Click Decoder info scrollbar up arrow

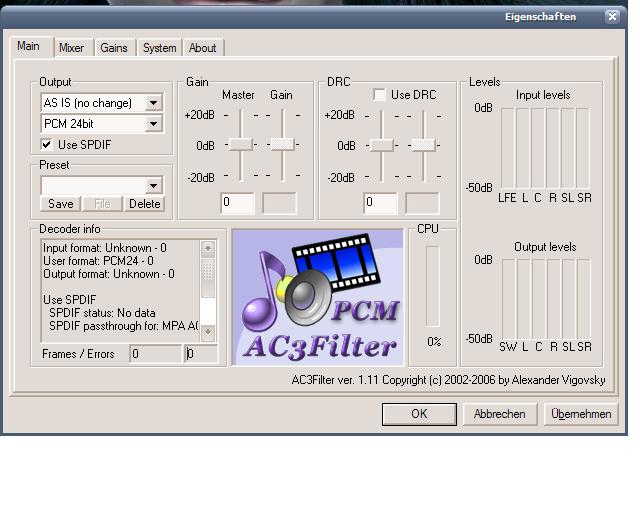click(208, 248)
